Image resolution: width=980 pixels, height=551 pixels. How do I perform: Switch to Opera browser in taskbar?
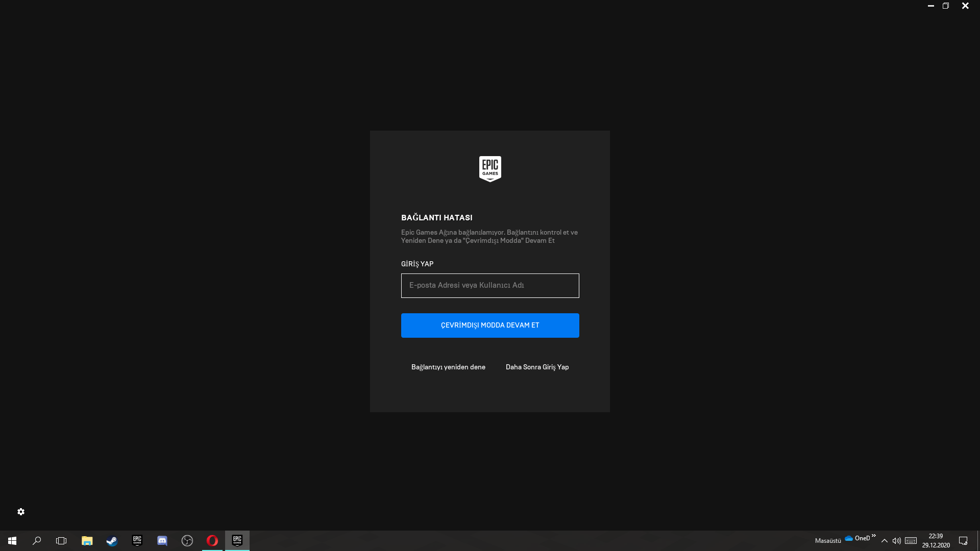click(212, 541)
